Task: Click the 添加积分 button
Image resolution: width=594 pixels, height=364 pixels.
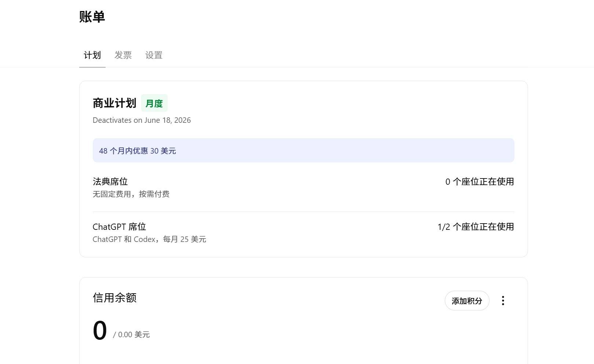Action: tap(467, 301)
